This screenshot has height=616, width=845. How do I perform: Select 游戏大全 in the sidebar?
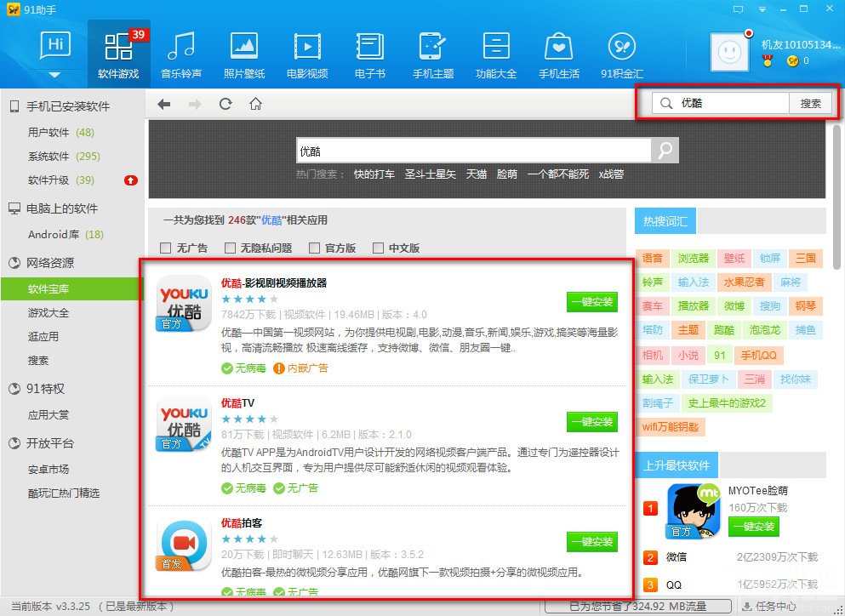(x=49, y=311)
